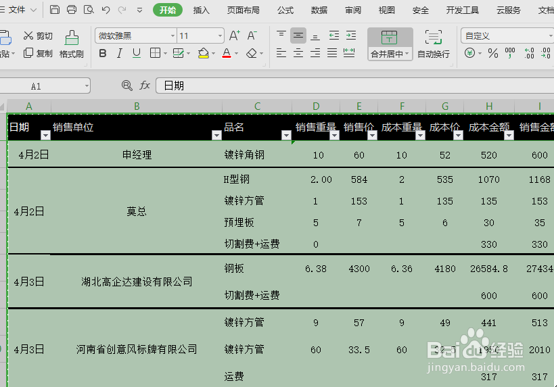This screenshot has height=387, width=557.
Task: Click the cell Borders icon
Action: [155, 53]
